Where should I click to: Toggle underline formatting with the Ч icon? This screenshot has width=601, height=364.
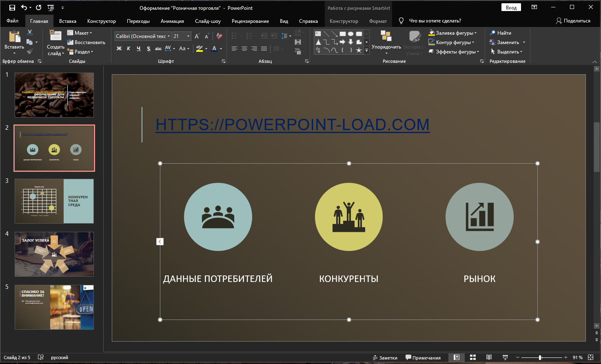tap(139, 49)
